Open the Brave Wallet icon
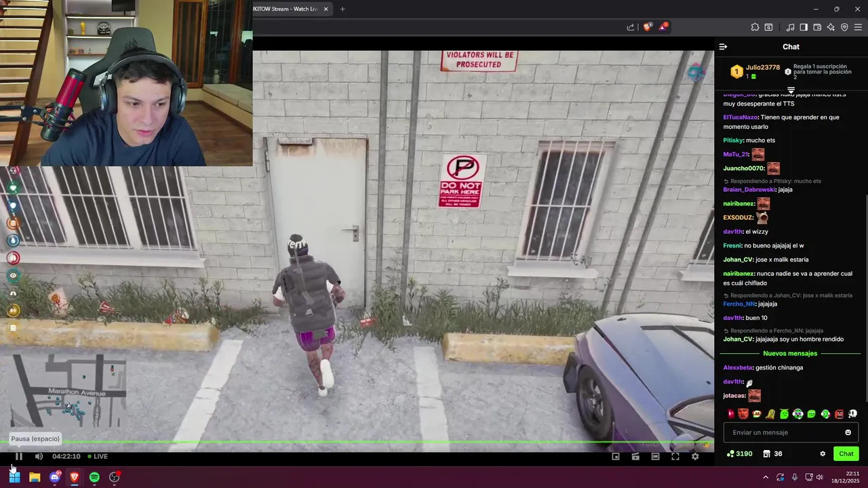Image resolution: width=868 pixels, height=488 pixels. pyautogui.click(x=817, y=27)
